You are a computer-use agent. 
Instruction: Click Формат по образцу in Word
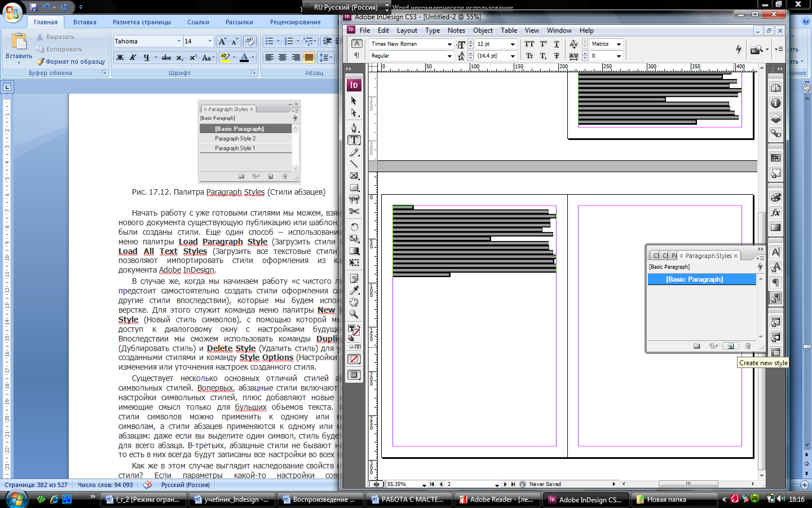[70, 62]
